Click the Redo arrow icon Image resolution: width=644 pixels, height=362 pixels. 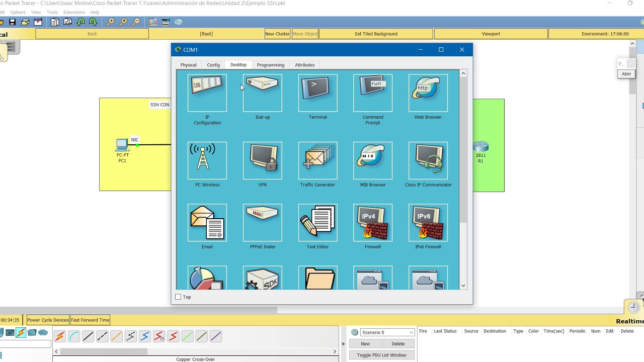tap(93, 22)
